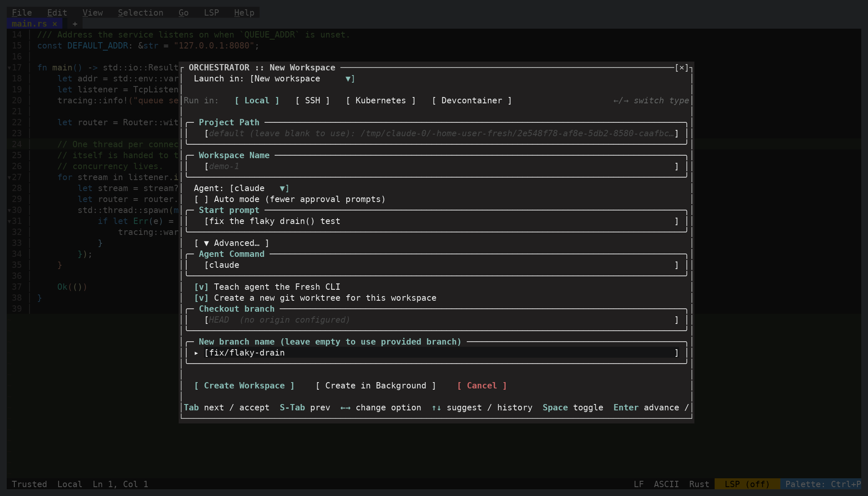Open the Agent dropdown

(260, 188)
